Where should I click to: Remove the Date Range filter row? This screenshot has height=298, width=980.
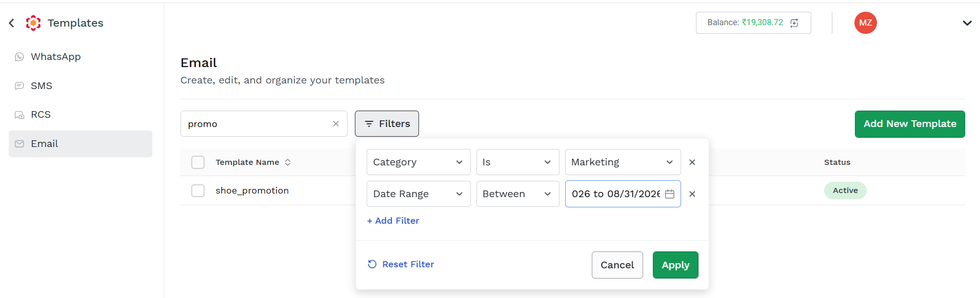point(692,194)
